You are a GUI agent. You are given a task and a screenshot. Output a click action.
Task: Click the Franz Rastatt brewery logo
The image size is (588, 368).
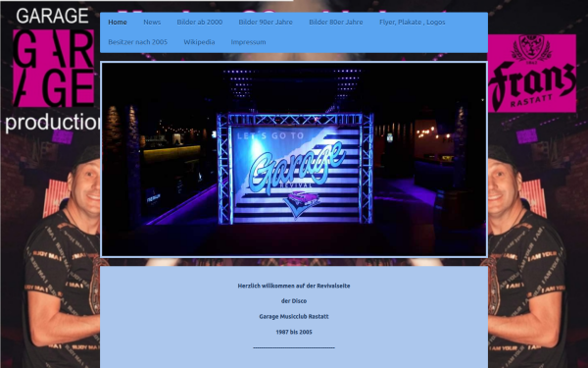[x=532, y=74]
